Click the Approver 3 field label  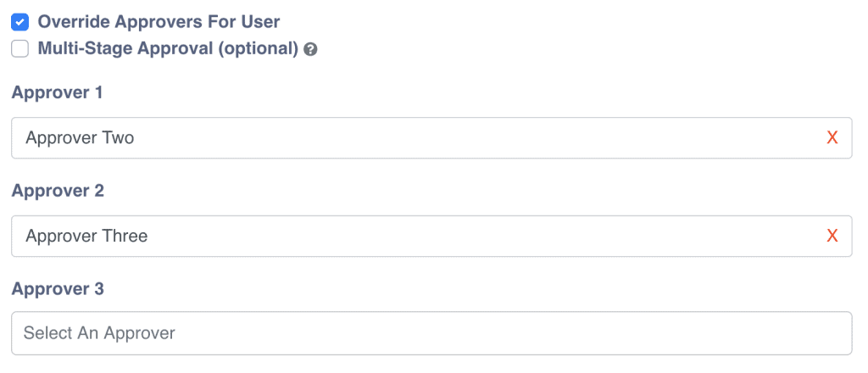[x=58, y=290]
